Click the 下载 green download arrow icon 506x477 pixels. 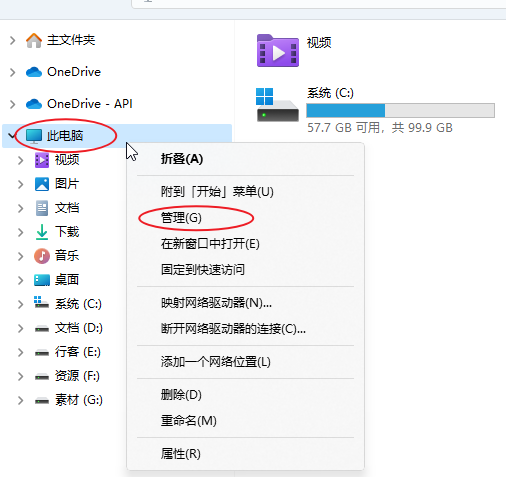tap(42, 232)
